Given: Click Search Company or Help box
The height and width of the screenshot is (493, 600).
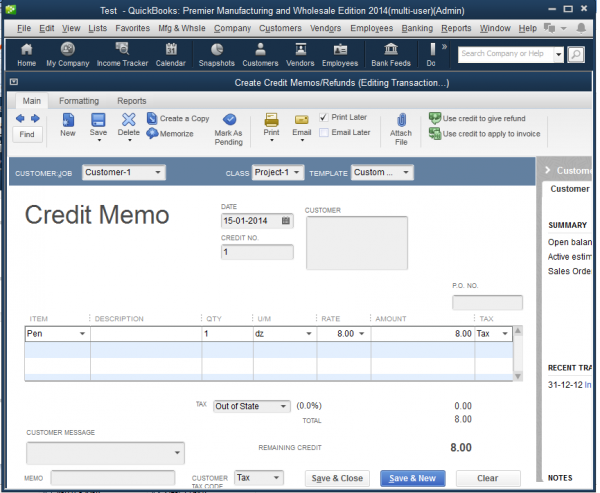Looking at the screenshot, I should [506, 54].
